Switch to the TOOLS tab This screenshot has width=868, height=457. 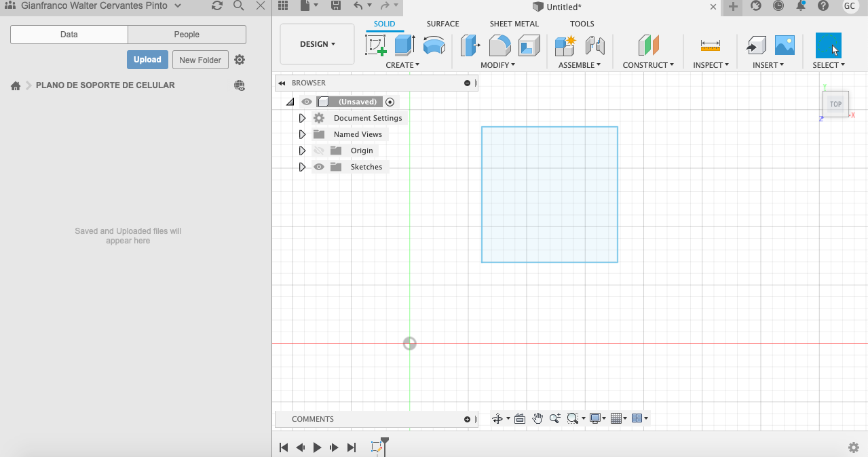[x=582, y=24]
